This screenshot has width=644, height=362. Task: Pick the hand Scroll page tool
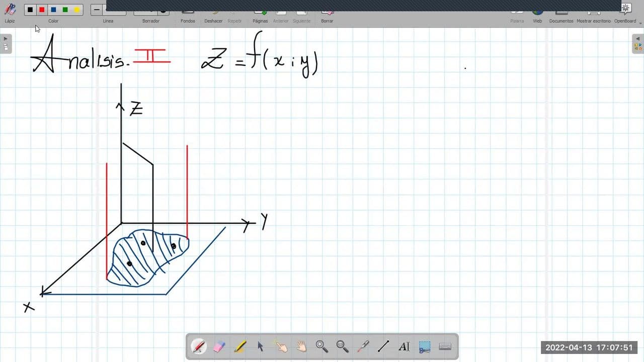click(301, 346)
